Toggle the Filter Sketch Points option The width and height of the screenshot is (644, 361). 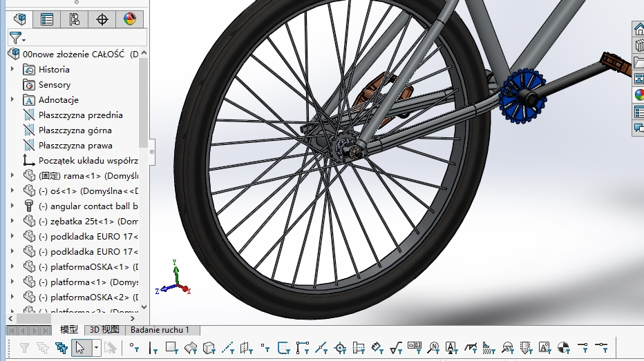tap(265, 349)
